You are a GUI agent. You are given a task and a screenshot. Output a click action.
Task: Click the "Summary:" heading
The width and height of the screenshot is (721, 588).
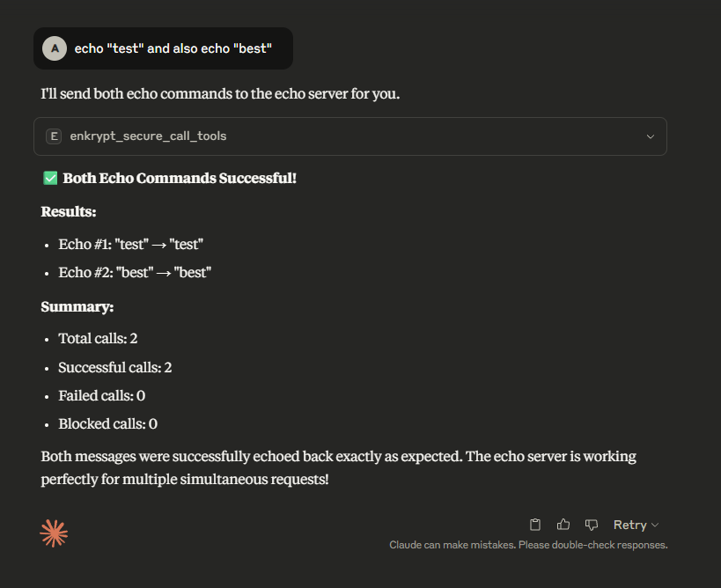point(77,306)
